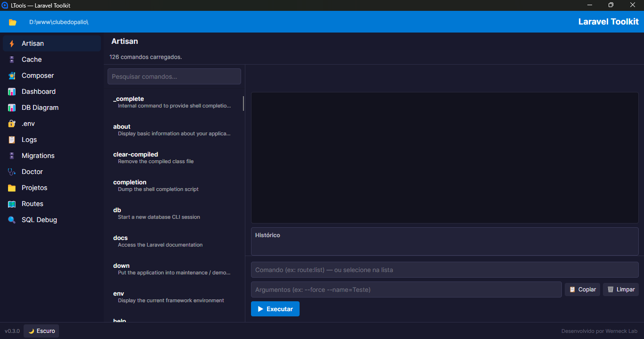Open the Routes section
This screenshot has height=339, width=644.
[x=52, y=204]
